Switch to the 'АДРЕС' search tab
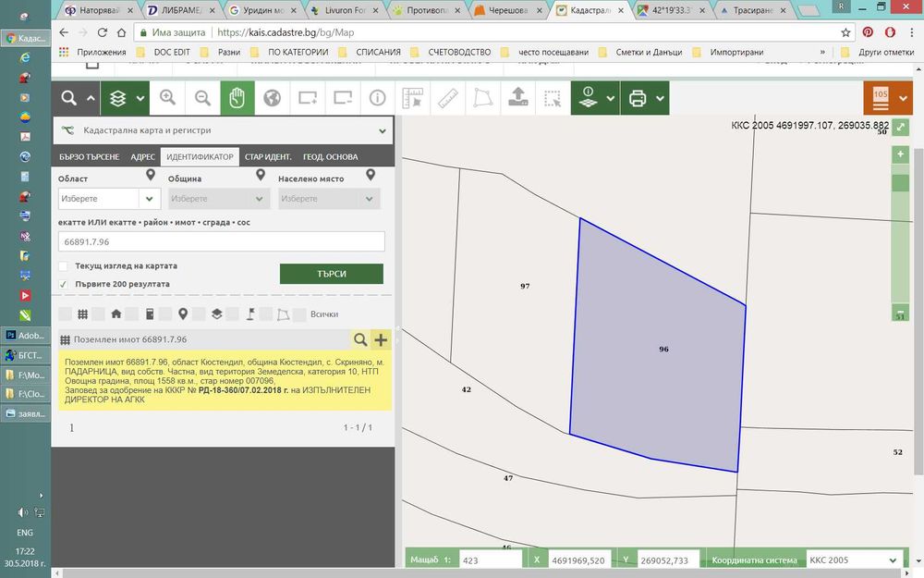 click(142, 157)
